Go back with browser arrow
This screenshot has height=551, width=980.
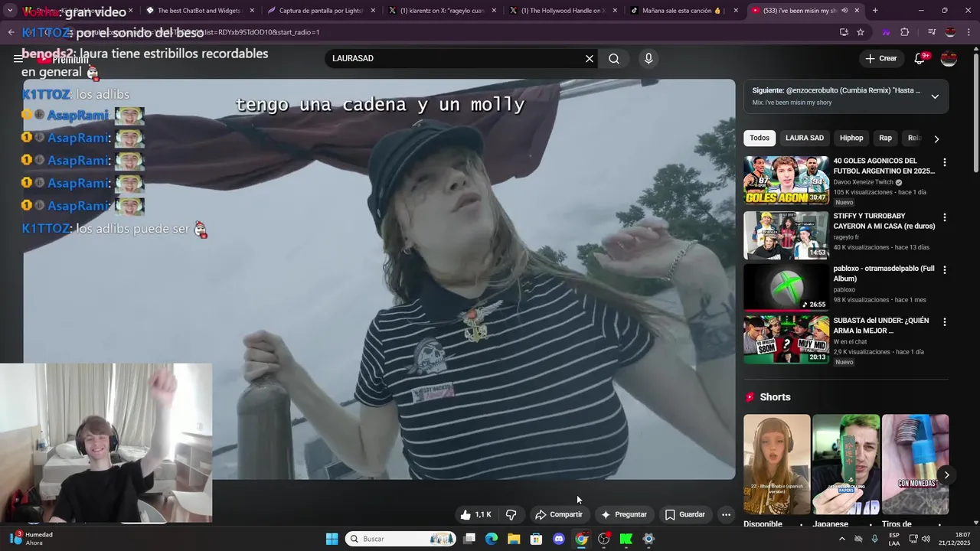coord(11,32)
